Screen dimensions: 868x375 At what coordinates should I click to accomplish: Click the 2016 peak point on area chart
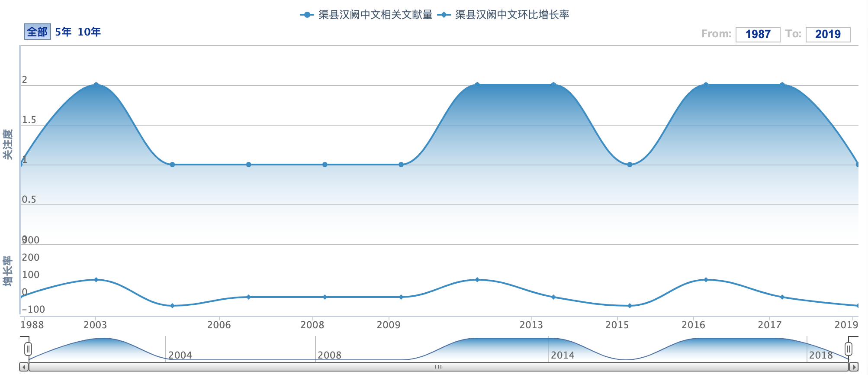coord(706,85)
